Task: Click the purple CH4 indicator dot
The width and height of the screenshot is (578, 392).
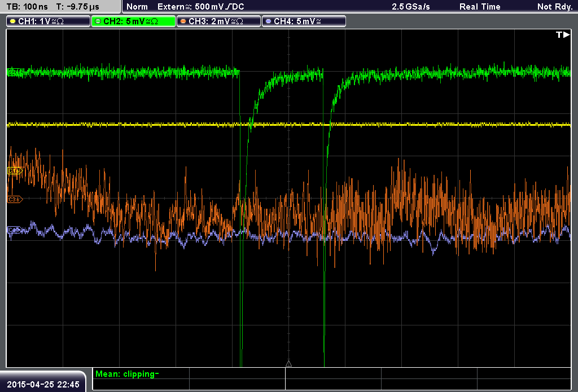Action: (x=268, y=21)
